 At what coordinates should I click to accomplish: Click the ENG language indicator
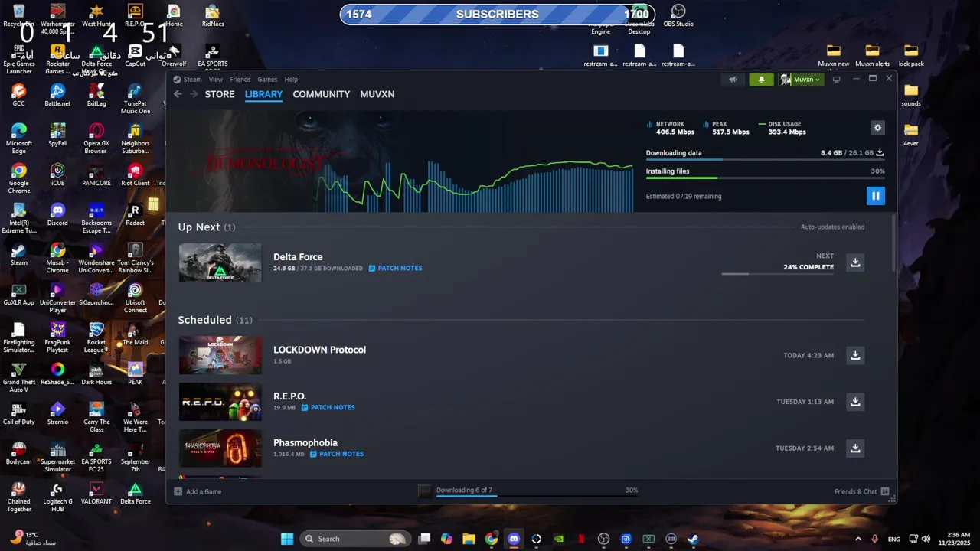coord(893,540)
